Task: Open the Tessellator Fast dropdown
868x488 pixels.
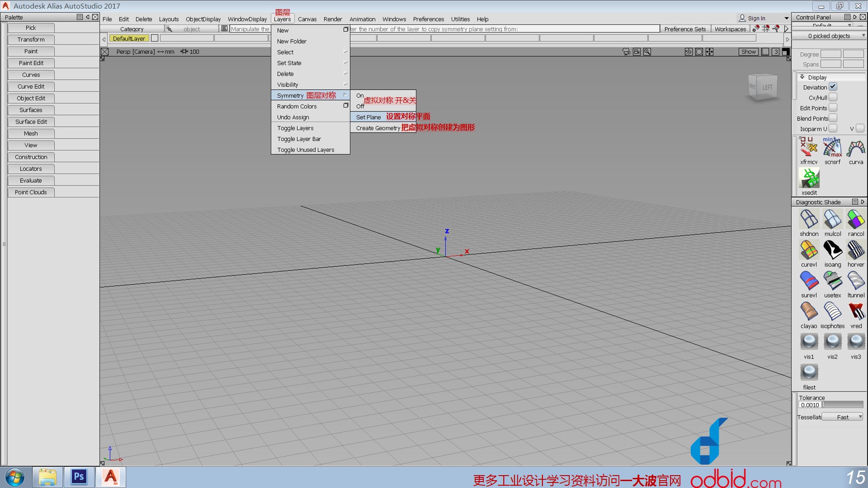Action: tap(842, 417)
